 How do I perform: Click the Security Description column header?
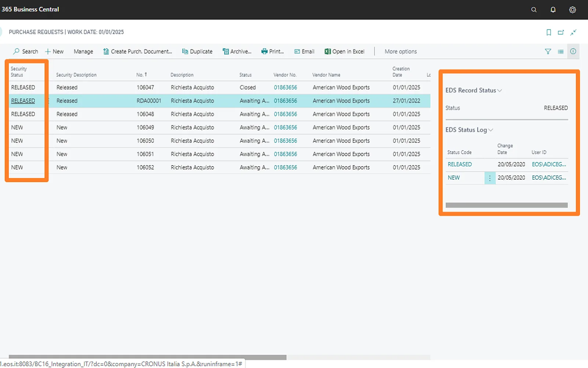[x=76, y=75]
